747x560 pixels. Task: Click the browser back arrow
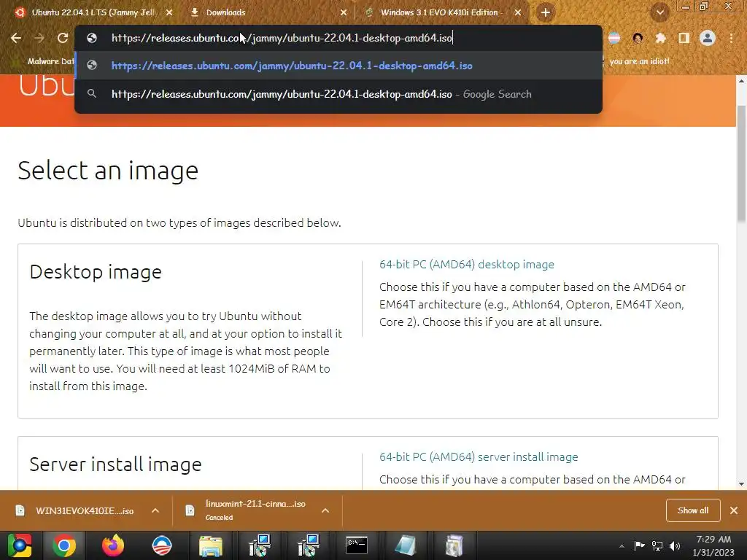[x=16, y=38]
